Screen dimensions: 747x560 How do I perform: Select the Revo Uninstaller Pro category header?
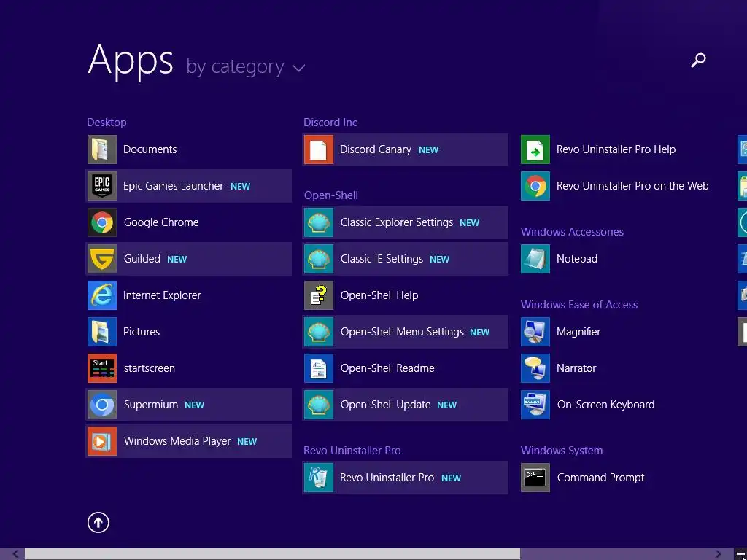pos(352,451)
